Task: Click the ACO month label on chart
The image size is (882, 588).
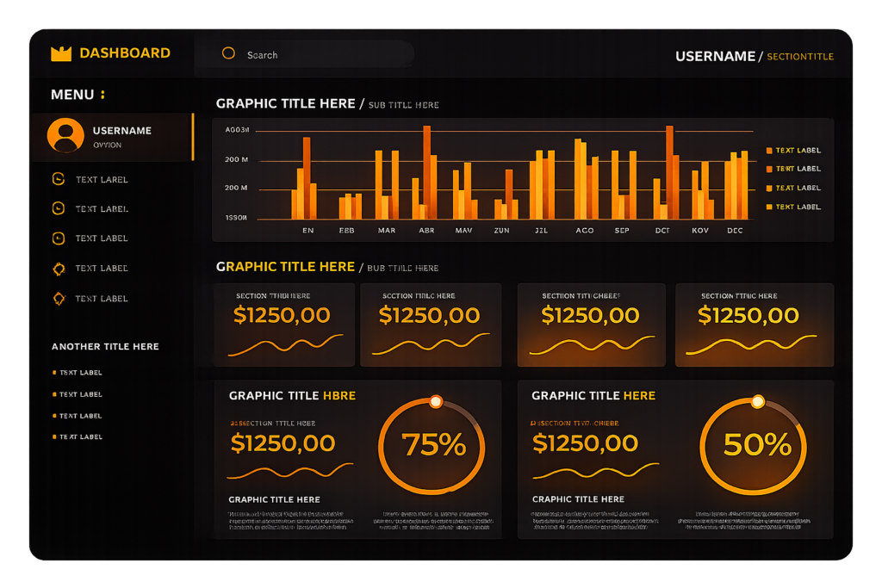Action: 585,231
